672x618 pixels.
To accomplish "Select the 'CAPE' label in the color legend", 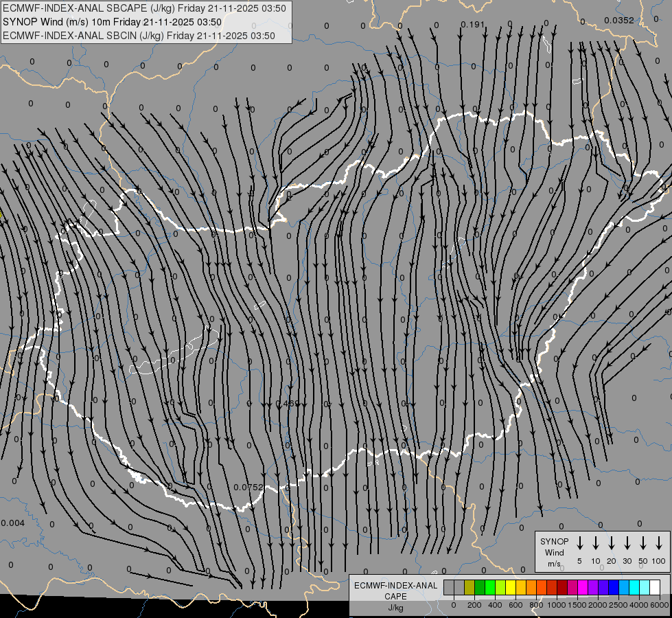I will [395, 597].
